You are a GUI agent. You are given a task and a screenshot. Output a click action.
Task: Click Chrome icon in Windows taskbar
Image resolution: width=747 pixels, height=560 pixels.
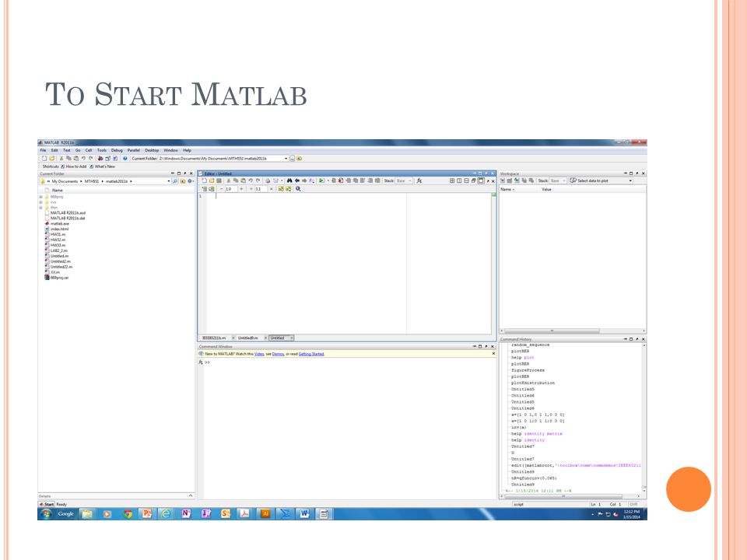(x=127, y=514)
